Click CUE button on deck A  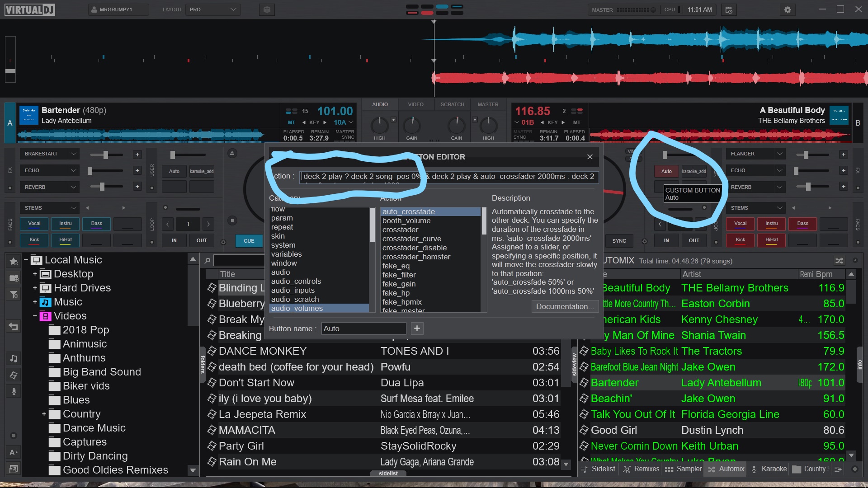pos(249,241)
